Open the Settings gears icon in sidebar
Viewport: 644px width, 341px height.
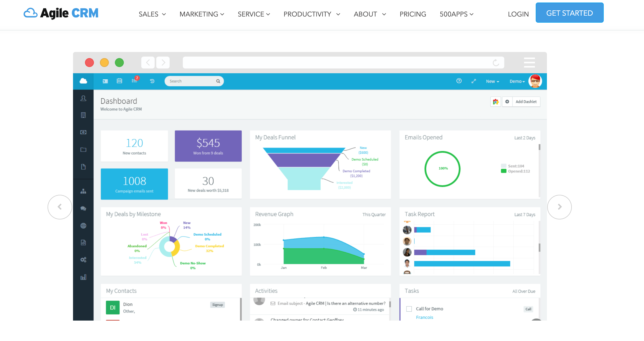83,260
